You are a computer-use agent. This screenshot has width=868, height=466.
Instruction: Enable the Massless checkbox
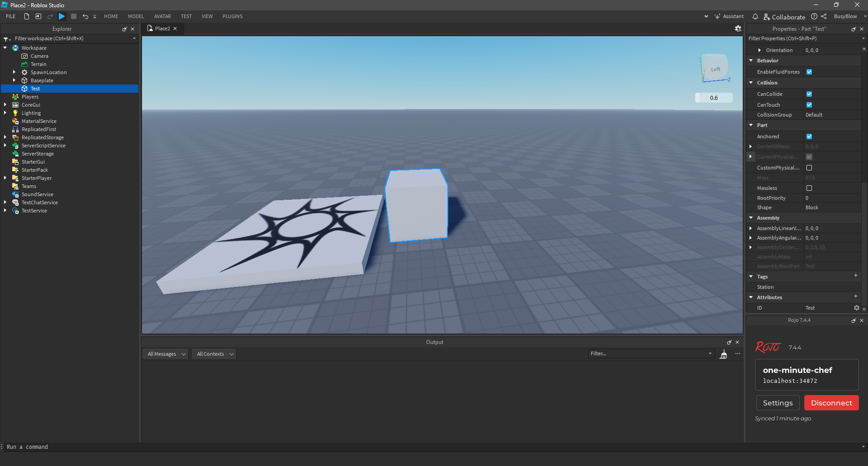coord(809,188)
